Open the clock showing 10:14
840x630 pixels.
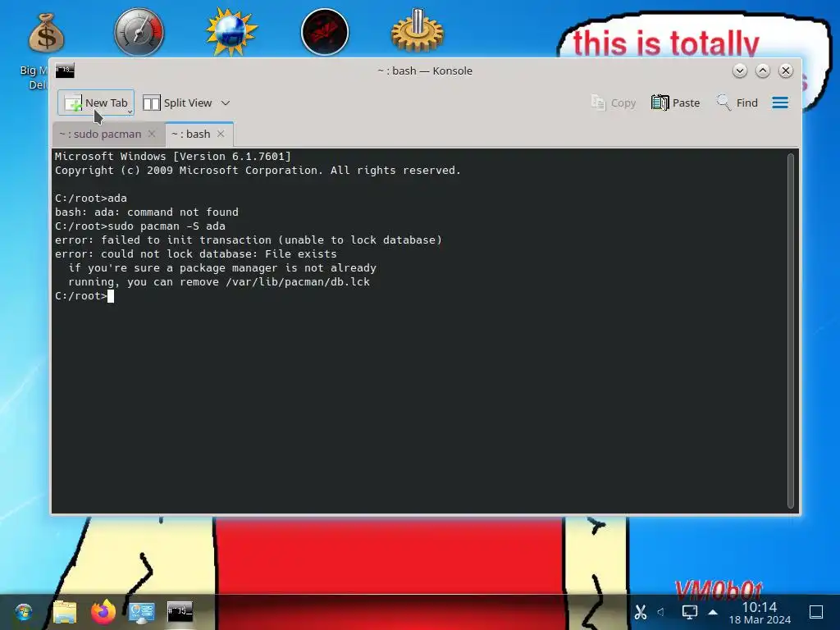click(760, 613)
